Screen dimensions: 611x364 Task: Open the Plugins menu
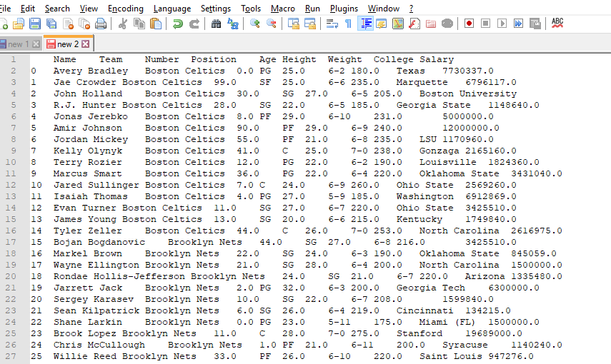tap(344, 9)
